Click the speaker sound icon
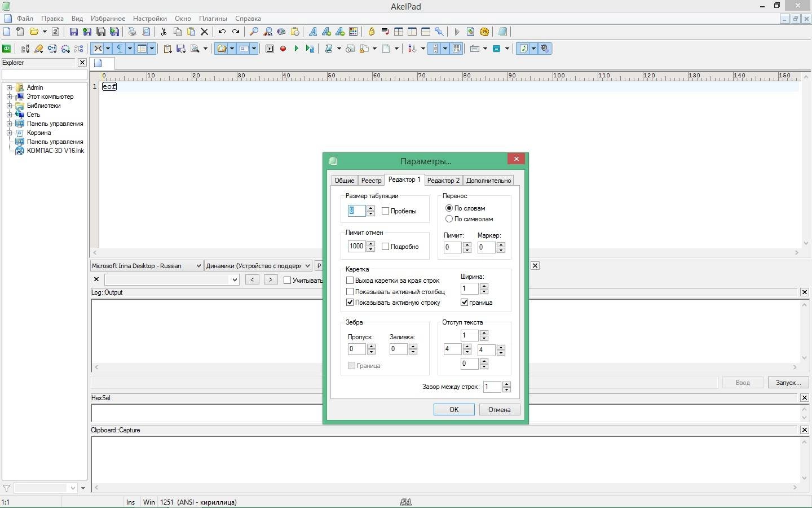The height and width of the screenshot is (508, 812). 545,49
